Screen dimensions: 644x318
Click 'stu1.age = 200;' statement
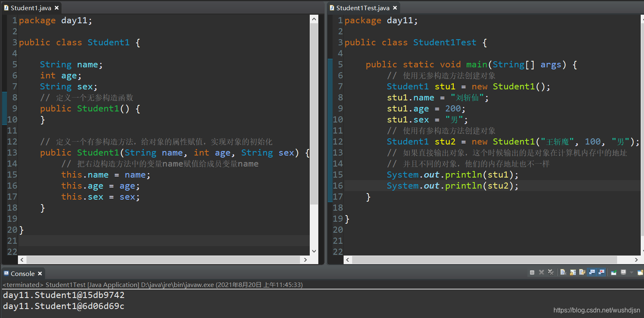tap(426, 109)
